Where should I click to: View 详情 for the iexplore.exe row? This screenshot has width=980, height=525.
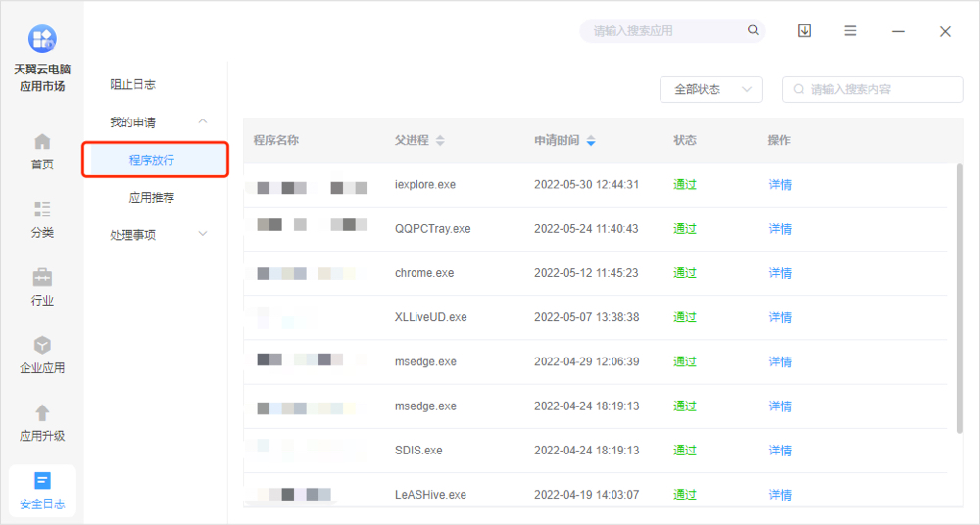point(780,184)
